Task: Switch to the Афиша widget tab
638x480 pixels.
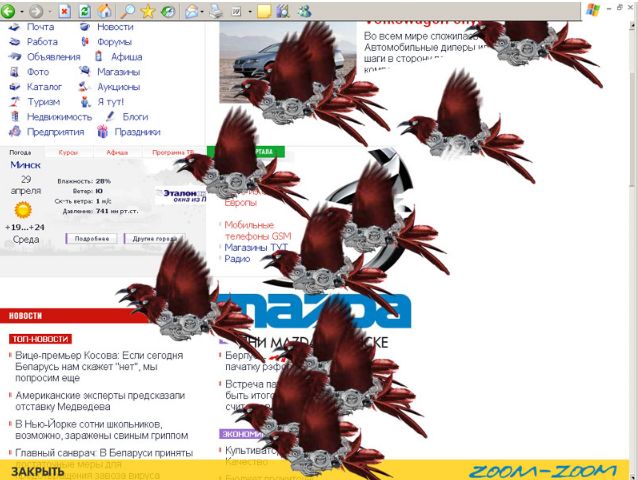Action: point(117,153)
